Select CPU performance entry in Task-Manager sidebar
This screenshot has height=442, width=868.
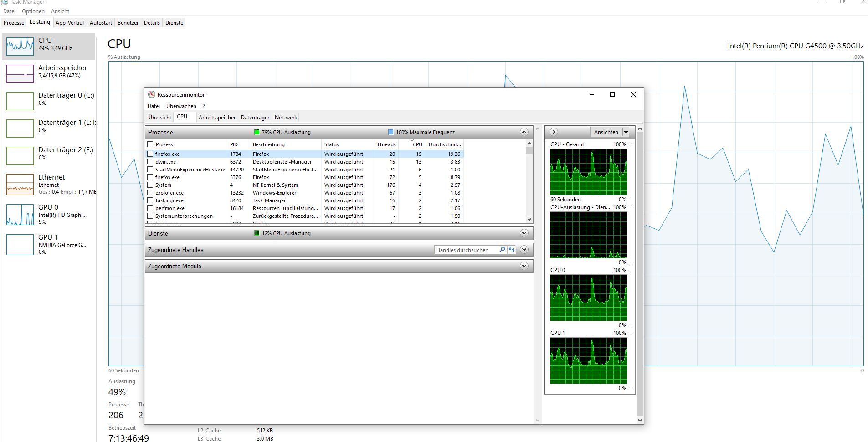(x=48, y=46)
